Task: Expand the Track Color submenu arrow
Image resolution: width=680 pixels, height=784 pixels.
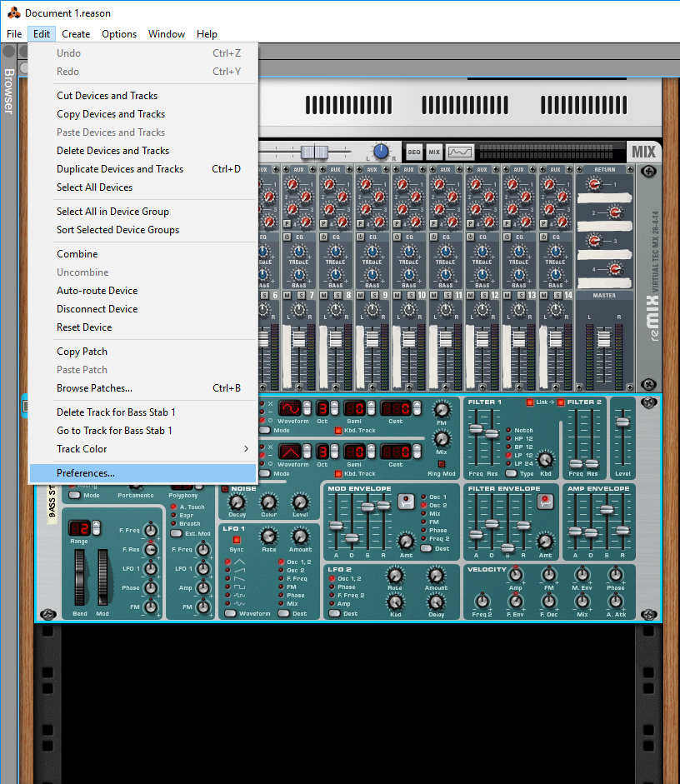Action: (246, 449)
